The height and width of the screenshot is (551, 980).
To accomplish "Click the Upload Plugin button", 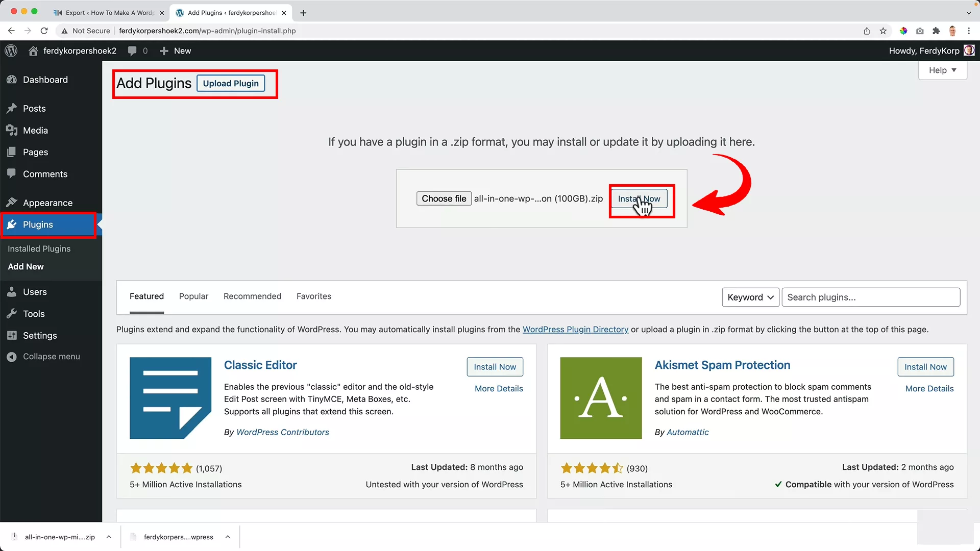I will coord(231,83).
